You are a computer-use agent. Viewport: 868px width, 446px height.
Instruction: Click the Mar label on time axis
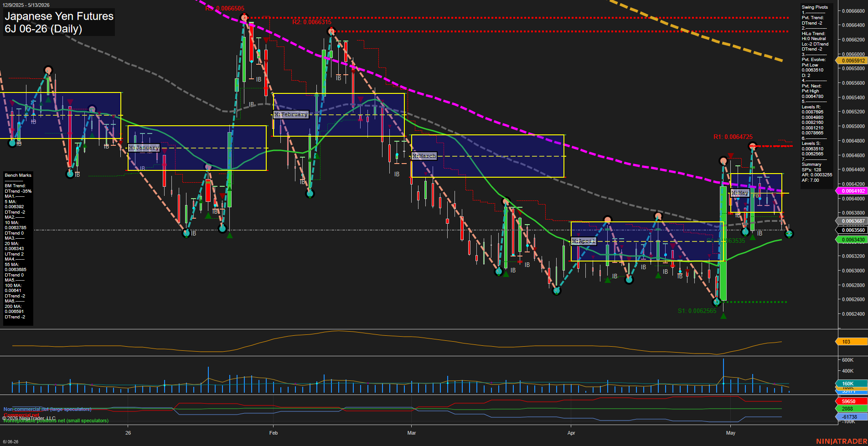pyautogui.click(x=412, y=433)
